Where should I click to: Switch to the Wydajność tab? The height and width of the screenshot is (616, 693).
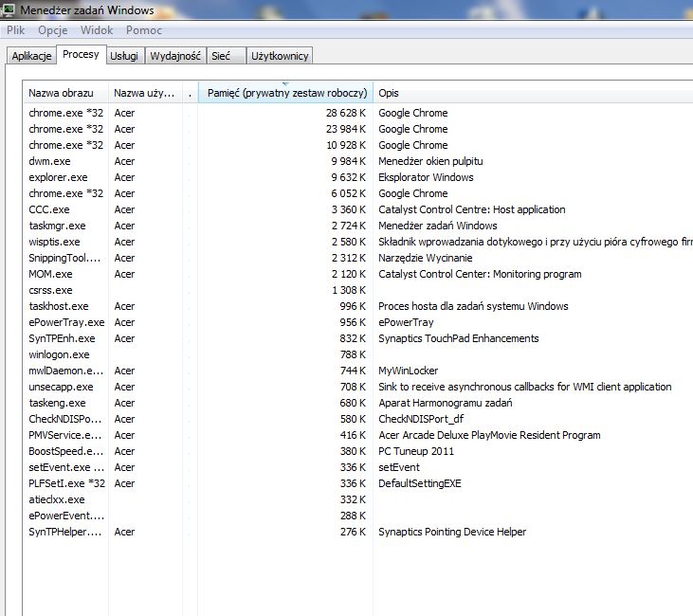175,56
